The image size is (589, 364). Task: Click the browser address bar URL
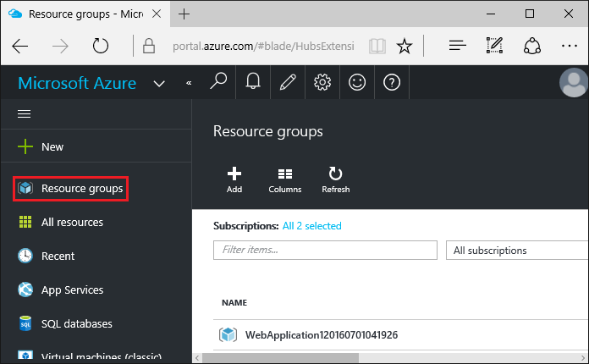pyautogui.click(x=263, y=47)
